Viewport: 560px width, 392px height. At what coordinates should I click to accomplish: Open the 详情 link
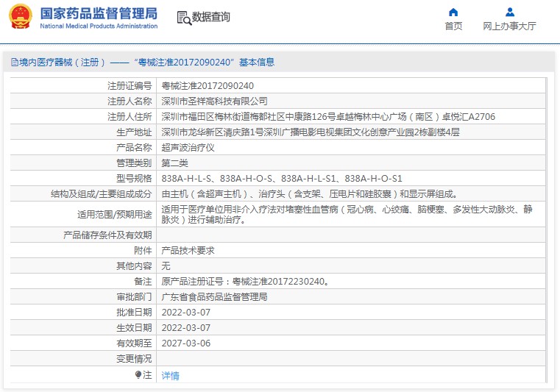170,375
